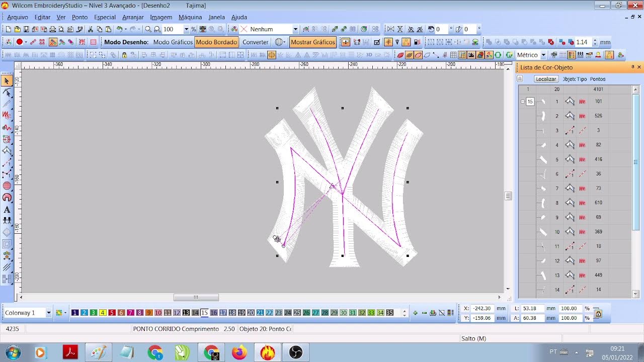This screenshot has height=362, width=644.
Task: Open the Especial menu
Action: pyautogui.click(x=105, y=17)
